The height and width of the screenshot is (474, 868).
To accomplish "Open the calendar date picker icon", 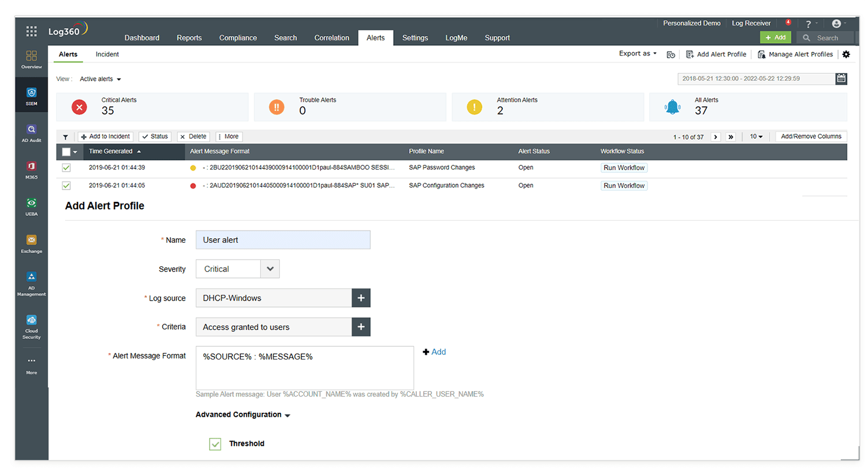I will click(841, 79).
